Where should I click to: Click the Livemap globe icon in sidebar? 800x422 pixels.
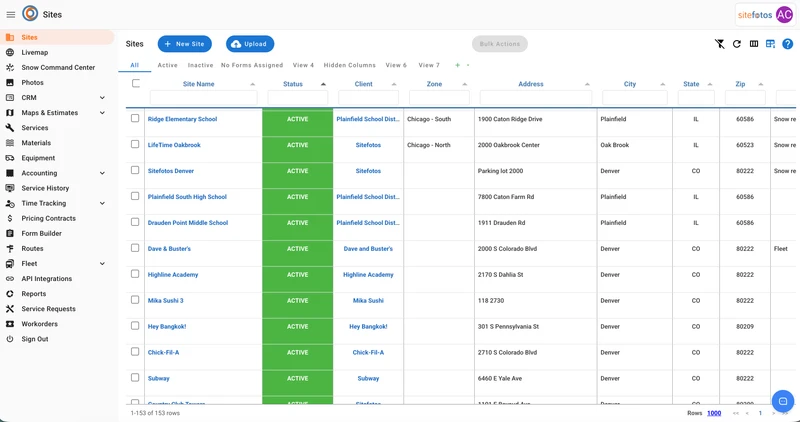click(x=10, y=53)
